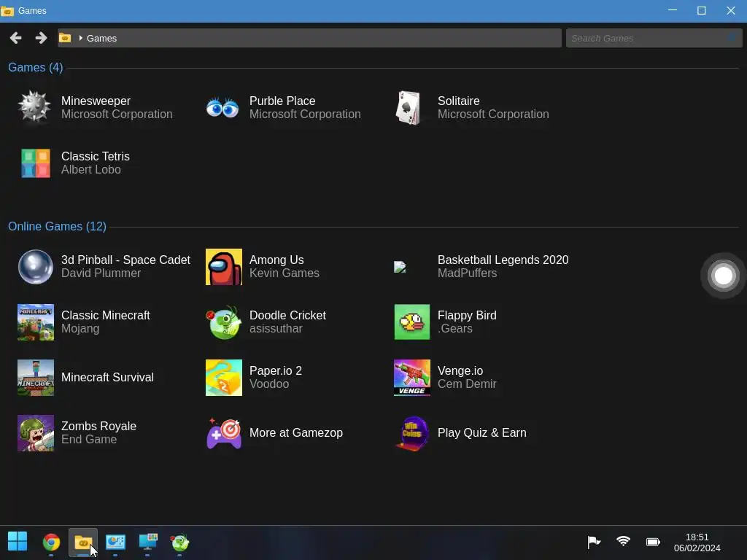
Task: Open the cricket game icon in the taskbar
Action: pyautogui.click(x=179, y=542)
